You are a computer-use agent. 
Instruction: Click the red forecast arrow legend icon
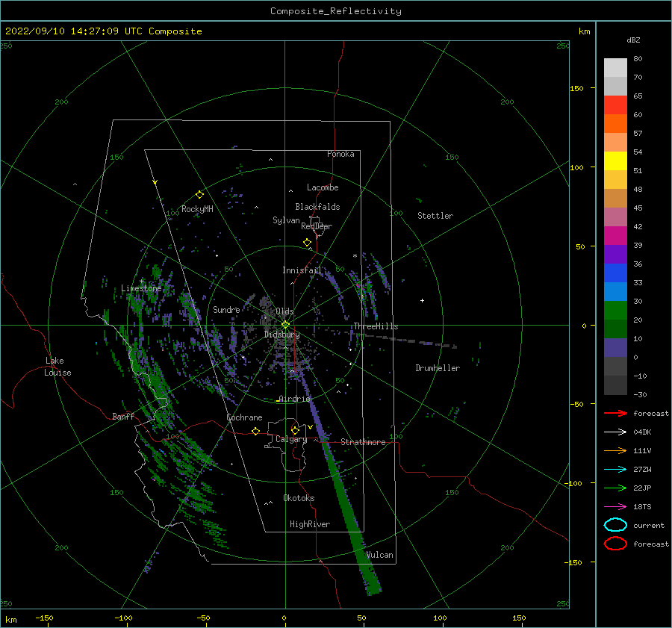click(x=615, y=413)
